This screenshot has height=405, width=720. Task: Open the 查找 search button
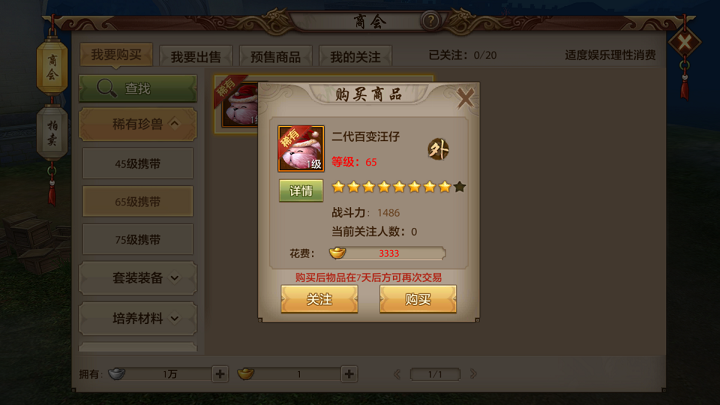[138, 88]
